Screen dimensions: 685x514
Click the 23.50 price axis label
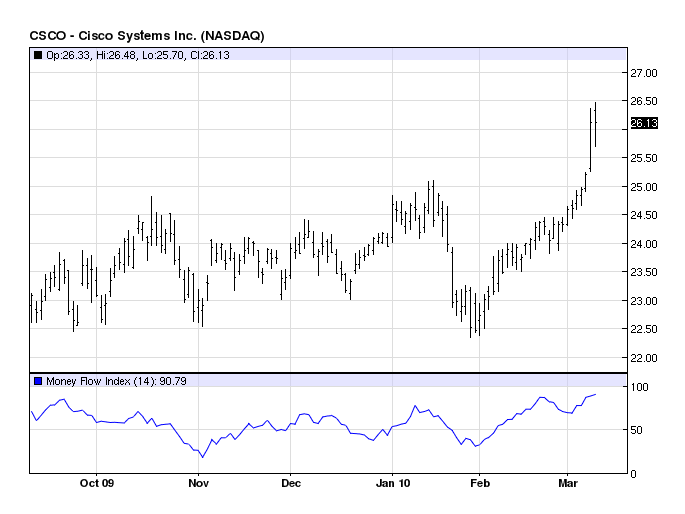(643, 272)
